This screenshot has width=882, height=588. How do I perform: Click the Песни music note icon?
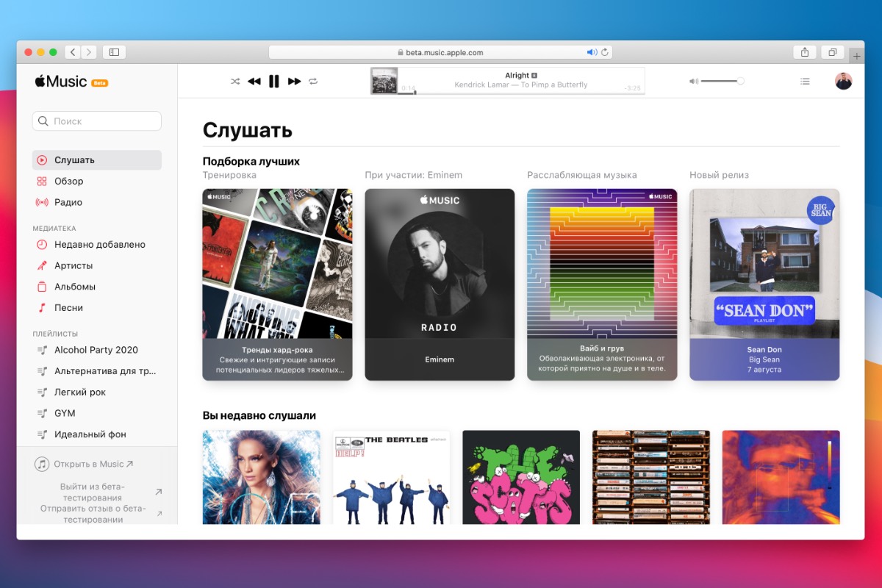[42, 308]
